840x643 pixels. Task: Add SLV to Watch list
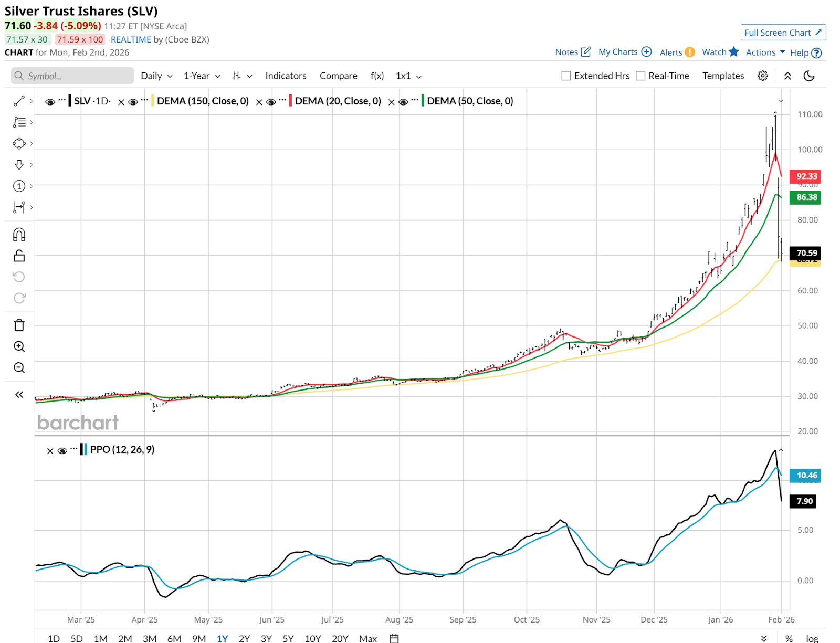coord(720,52)
